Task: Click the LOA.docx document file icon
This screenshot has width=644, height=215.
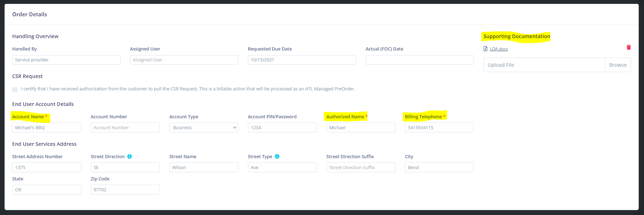Action: coord(485,49)
